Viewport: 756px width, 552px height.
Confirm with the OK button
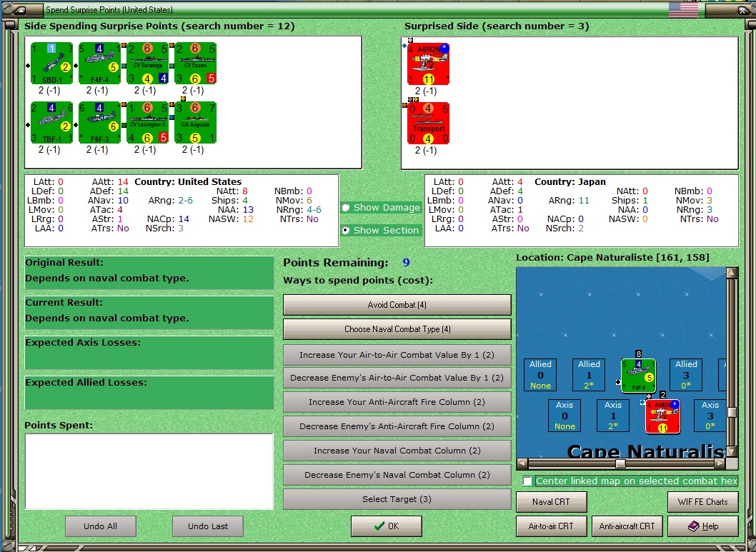pos(387,526)
